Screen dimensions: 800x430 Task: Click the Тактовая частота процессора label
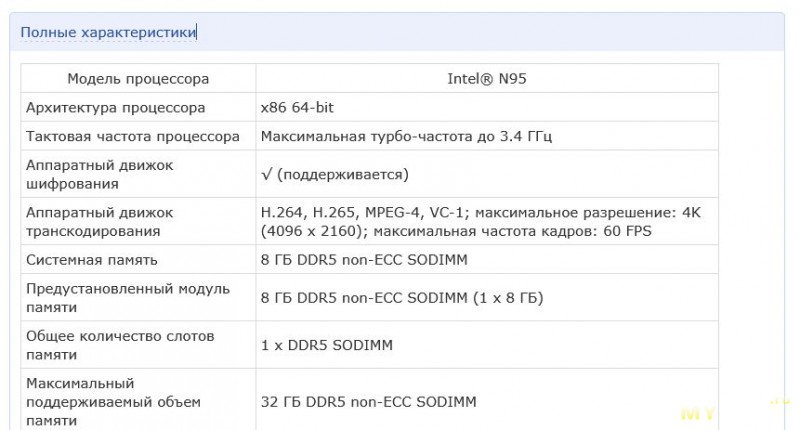point(133,136)
